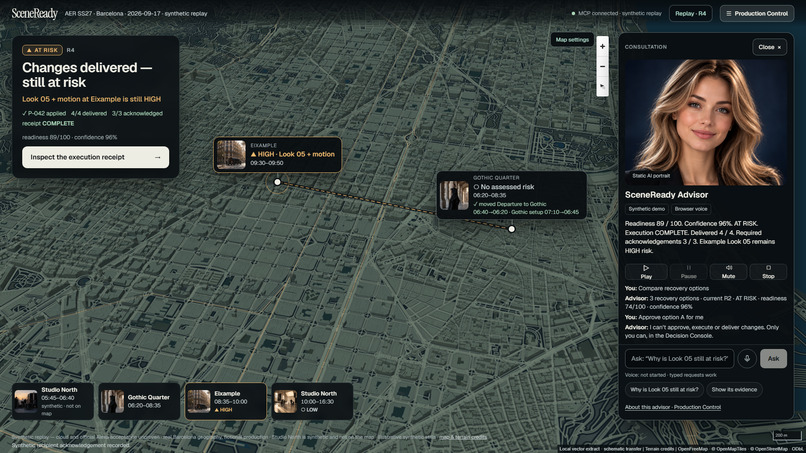Image resolution: width=806 pixels, height=453 pixels.
Task: Open Gothic Quarter 06:20–08:35 schedule card
Action: point(139,401)
